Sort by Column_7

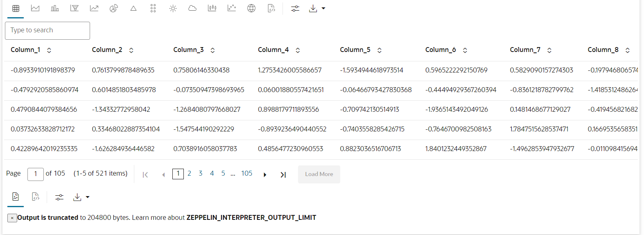point(549,50)
